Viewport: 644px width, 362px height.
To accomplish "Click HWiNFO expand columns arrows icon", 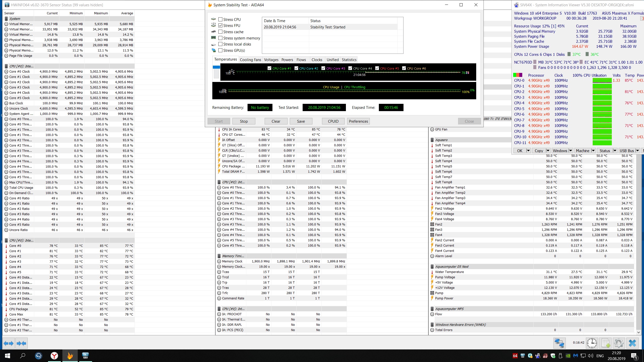I will 9,343.
